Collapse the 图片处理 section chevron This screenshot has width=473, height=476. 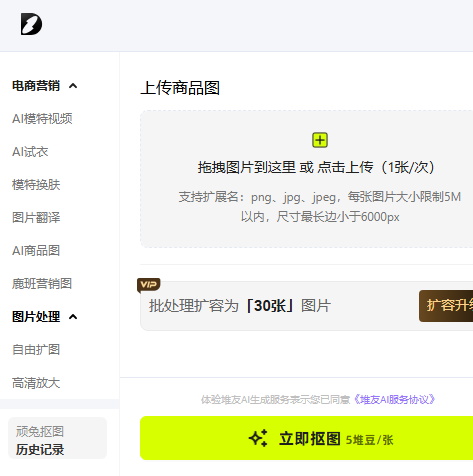pos(73,317)
